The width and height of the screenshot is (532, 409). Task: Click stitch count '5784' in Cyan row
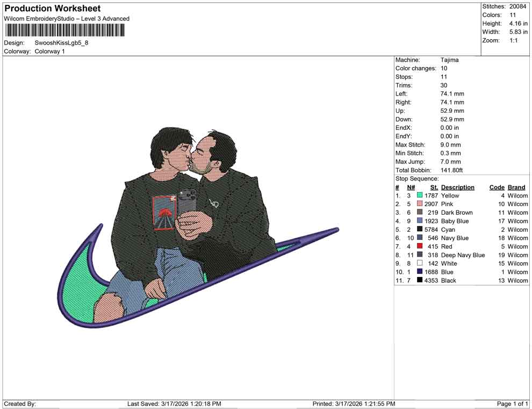click(x=431, y=229)
